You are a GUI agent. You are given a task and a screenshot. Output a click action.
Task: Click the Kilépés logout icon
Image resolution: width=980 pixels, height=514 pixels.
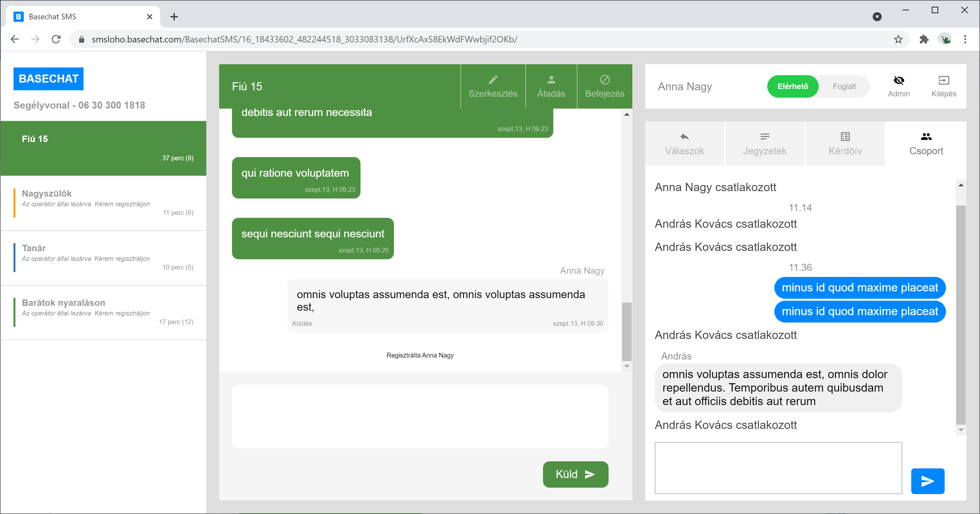[943, 80]
